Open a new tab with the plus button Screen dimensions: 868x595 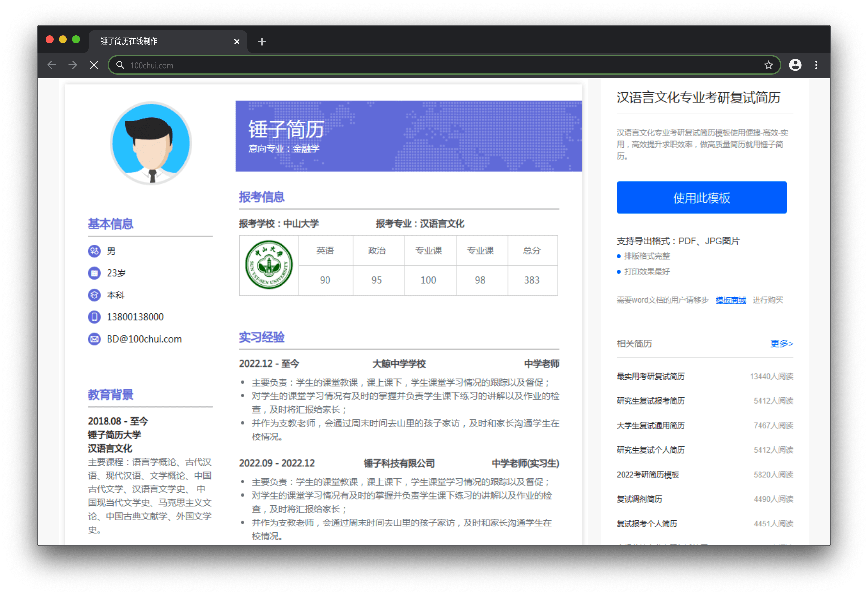262,41
